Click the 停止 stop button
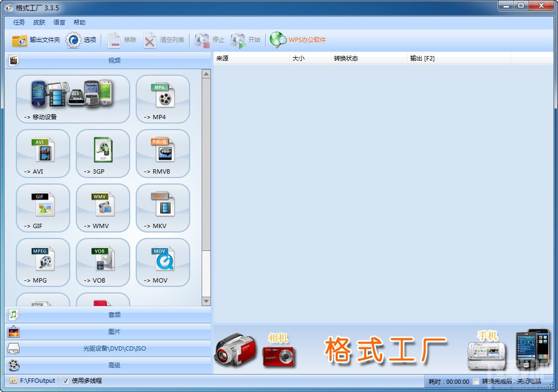The height and width of the screenshot is (392, 558). (209, 40)
